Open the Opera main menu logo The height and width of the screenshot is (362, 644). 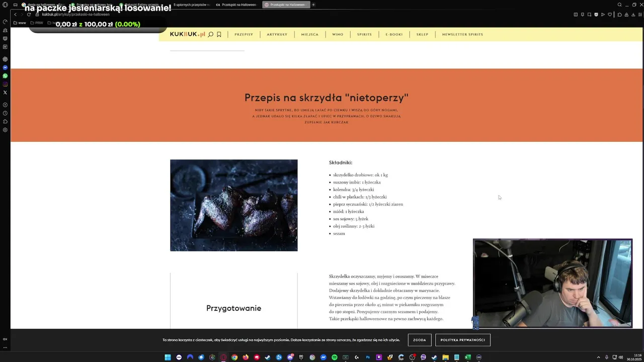tap(5, 5)
